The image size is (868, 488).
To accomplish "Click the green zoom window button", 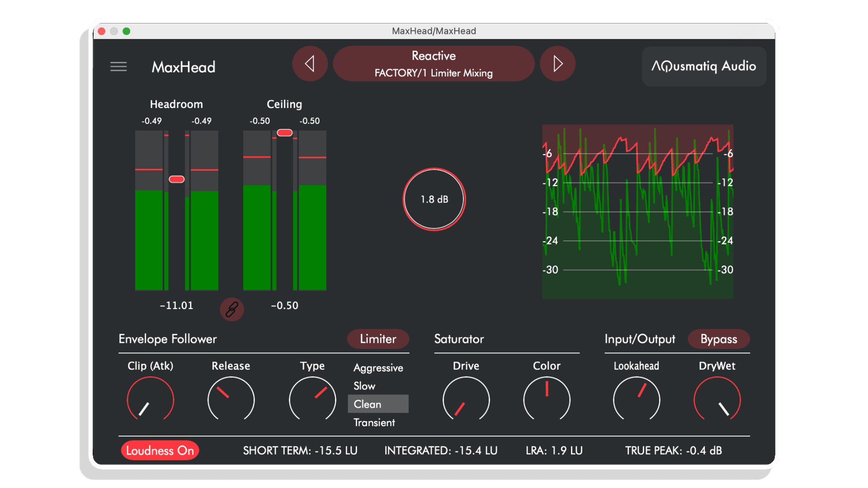I will 127,31.
